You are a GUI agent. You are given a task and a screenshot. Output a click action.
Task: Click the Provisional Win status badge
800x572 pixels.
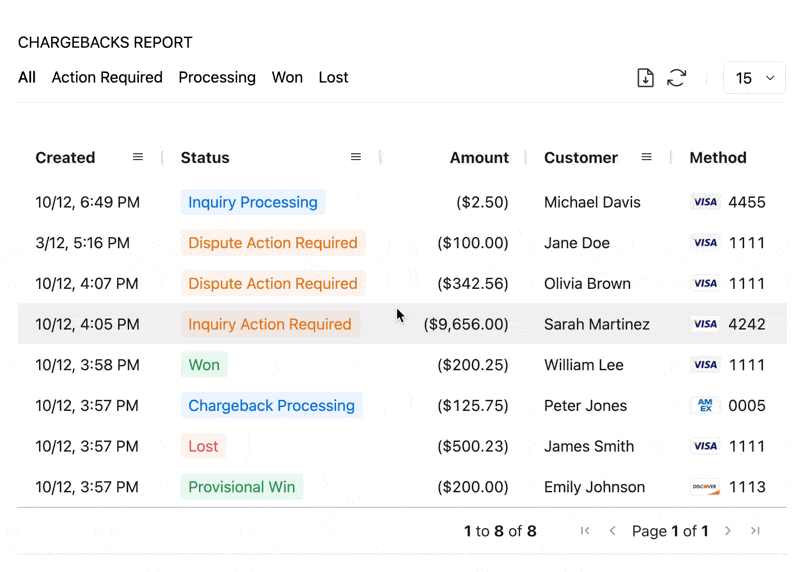pyautogui.click(x=242, y=487)
